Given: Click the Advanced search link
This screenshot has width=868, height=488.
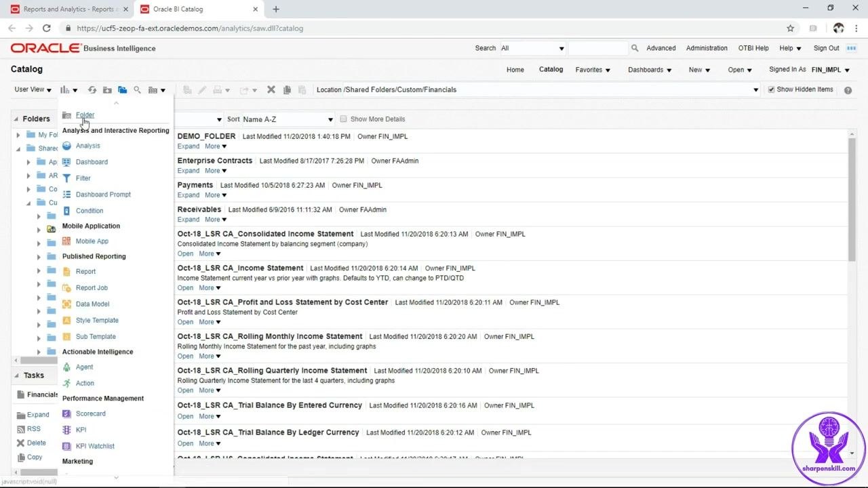Looking at the screenshot, I should coord(661,48).
